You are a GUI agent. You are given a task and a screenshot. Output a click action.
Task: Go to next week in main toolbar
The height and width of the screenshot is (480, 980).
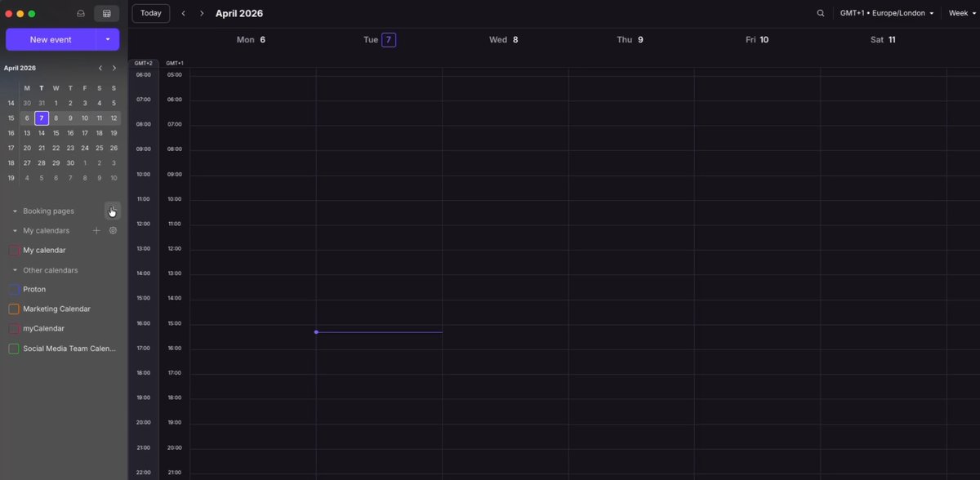pyautogui.click(x=202, y=13)
